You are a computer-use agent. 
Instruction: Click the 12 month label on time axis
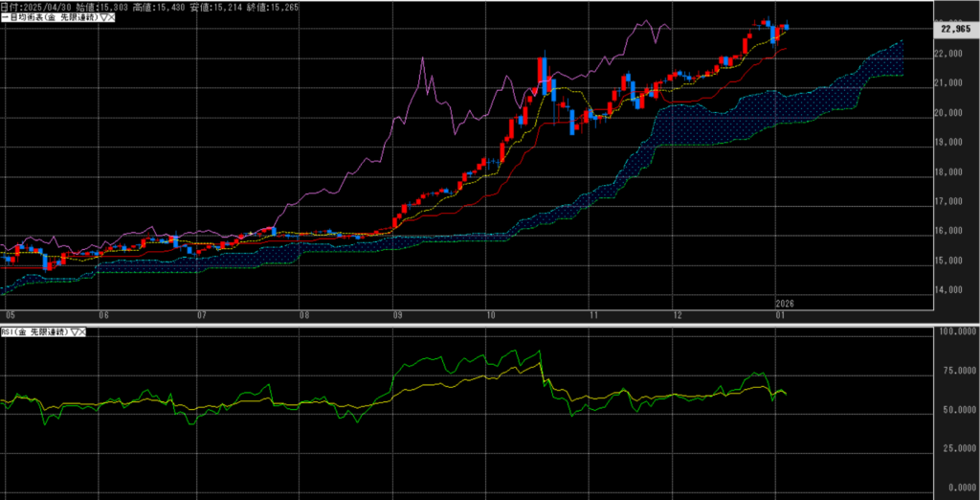(678, 314)
